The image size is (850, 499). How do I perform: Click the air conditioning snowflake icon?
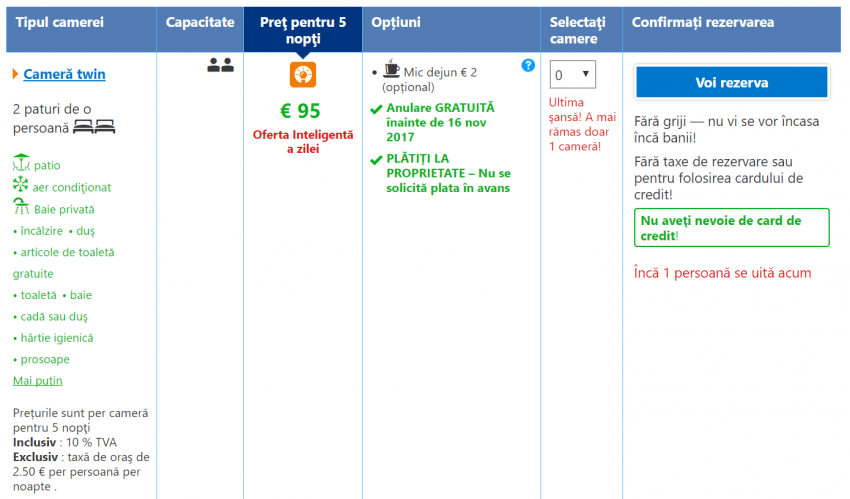pyautogui.click(x=21, y=186)
